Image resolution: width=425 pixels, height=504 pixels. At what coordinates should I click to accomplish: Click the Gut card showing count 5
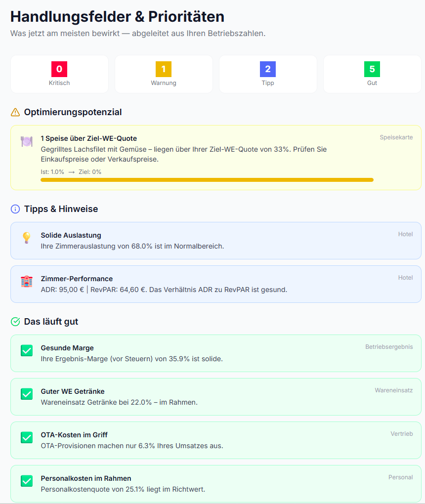[x=372, y=74]
